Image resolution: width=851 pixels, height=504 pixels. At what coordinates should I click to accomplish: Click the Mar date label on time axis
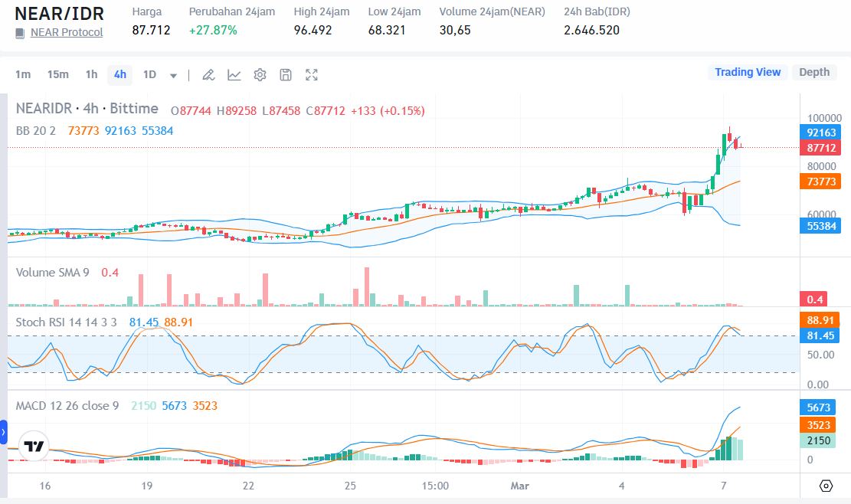(x=519, y=486)
